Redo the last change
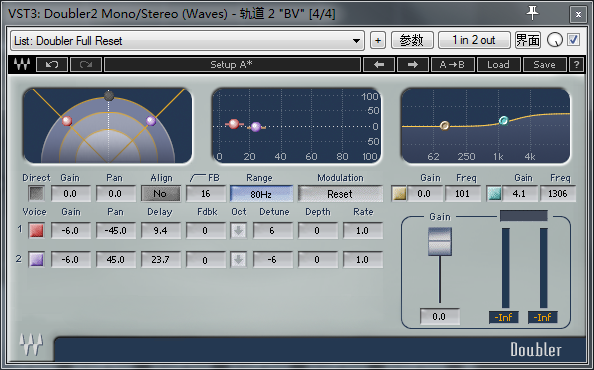 point(86,64)
